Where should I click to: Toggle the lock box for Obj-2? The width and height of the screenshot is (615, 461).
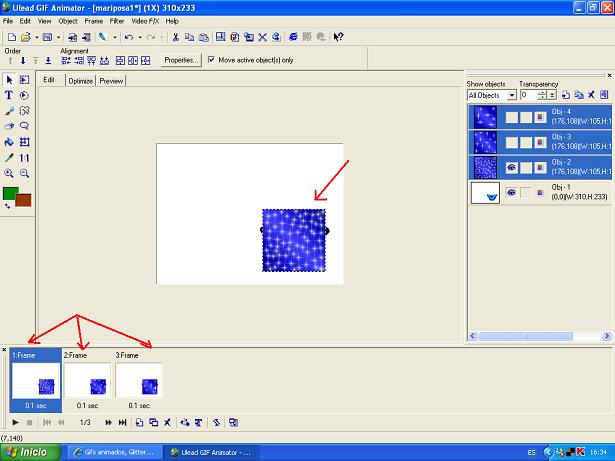(x=526, y=168)
